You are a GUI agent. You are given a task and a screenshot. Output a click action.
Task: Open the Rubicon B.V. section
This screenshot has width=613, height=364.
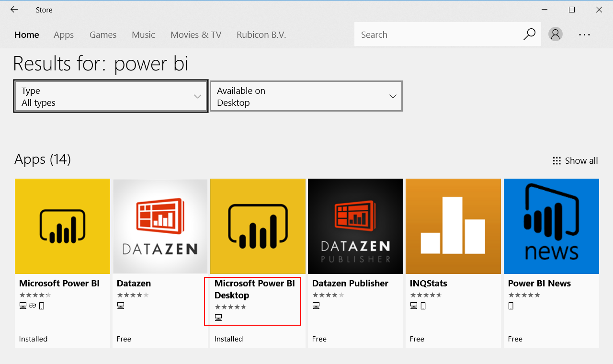point(261,34)
